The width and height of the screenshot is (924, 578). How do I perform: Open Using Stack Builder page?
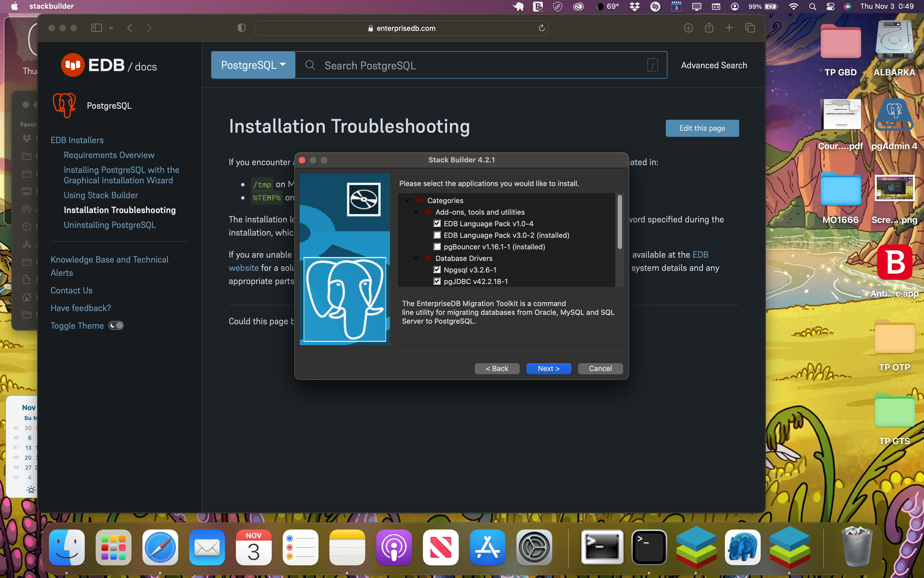(101, 195)
